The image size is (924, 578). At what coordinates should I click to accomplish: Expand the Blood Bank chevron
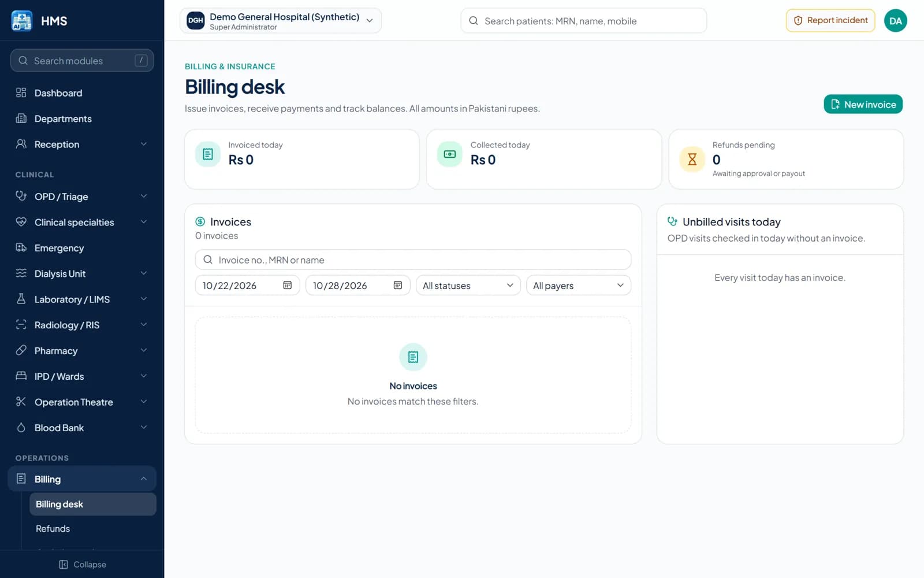144,428
